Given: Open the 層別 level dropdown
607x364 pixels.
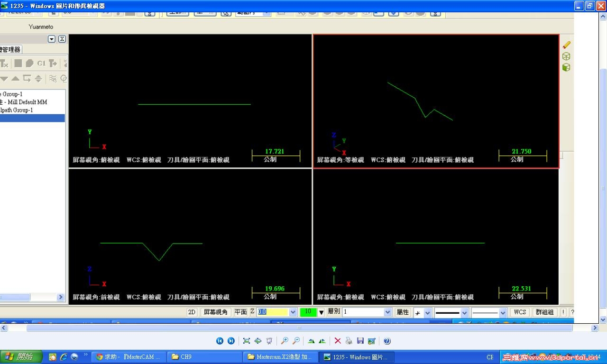Looking at the screenshot, I should [x=387, y=312].
